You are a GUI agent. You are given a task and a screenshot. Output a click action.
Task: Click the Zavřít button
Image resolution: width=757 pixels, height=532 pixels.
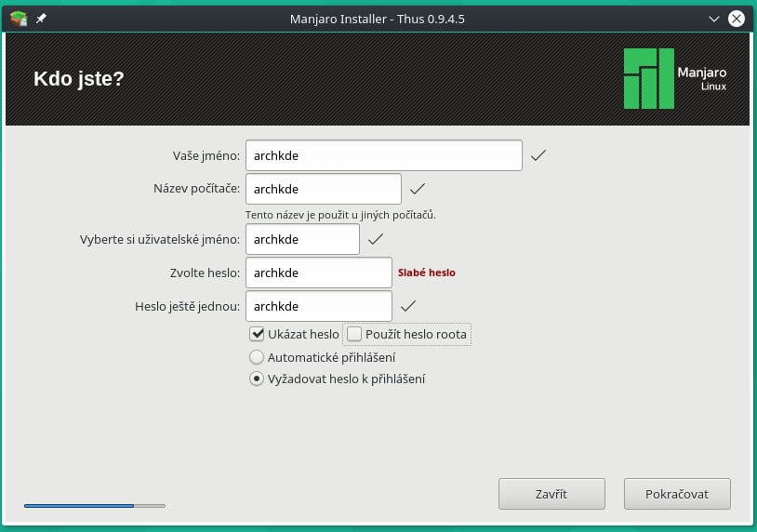551,494
